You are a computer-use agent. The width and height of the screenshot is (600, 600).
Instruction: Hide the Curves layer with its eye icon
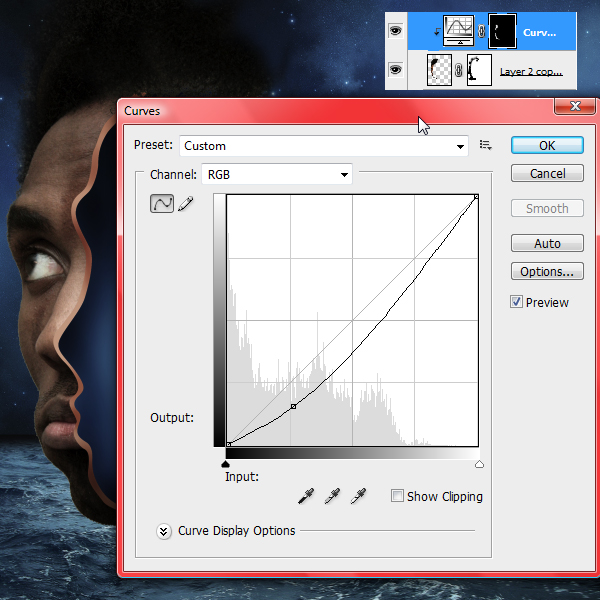click(395, 31)
